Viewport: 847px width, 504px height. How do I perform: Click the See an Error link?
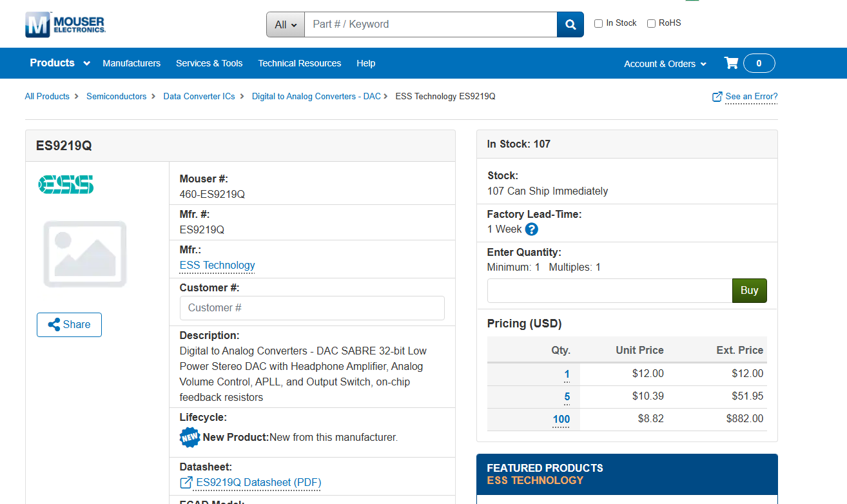tap(752, 97)
